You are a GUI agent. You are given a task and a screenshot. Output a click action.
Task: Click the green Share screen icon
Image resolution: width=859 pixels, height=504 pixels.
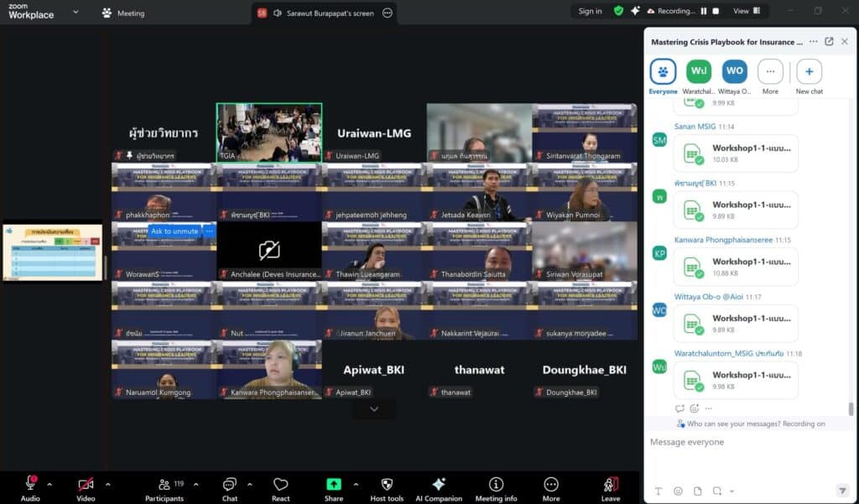click(x=334, y=484)
